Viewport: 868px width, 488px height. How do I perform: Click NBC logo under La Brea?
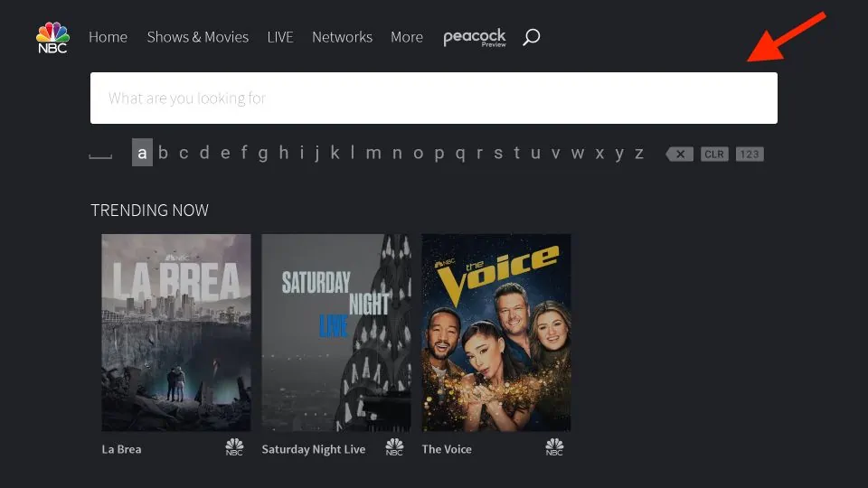point(234,447)
